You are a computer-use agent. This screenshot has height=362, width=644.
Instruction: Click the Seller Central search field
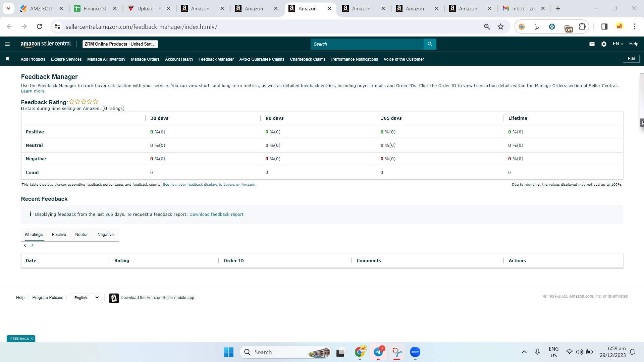(x=367, y=44)
